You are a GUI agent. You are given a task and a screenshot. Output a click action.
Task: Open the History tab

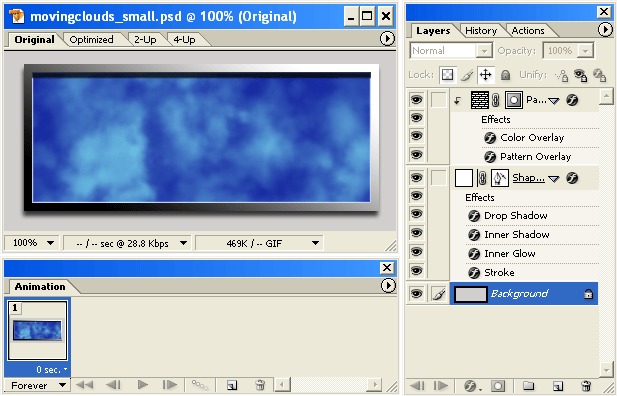tap(481, 31)
